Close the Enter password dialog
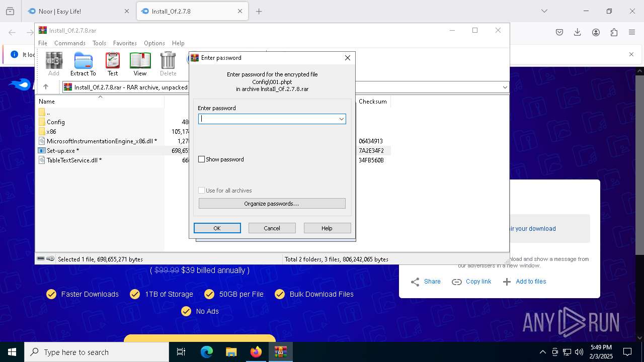644x362 pixels. pos(347,58)
